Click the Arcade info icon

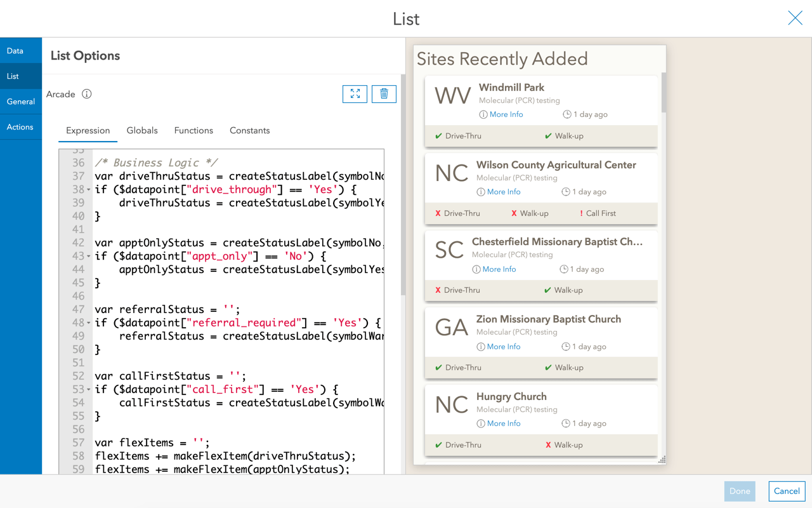(87, 94)
